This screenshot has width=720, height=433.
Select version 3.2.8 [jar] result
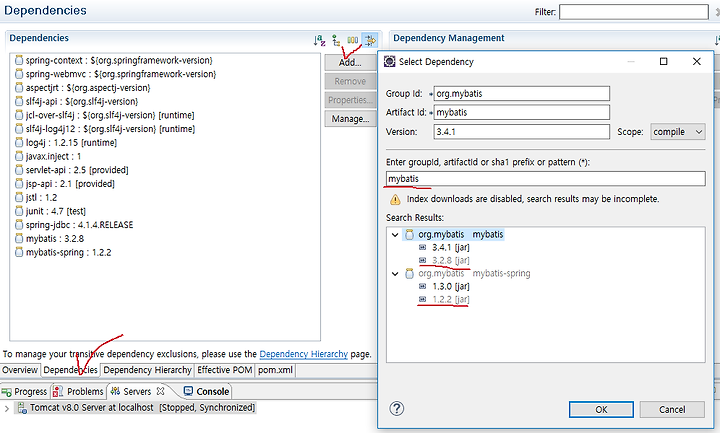[450, 260]
